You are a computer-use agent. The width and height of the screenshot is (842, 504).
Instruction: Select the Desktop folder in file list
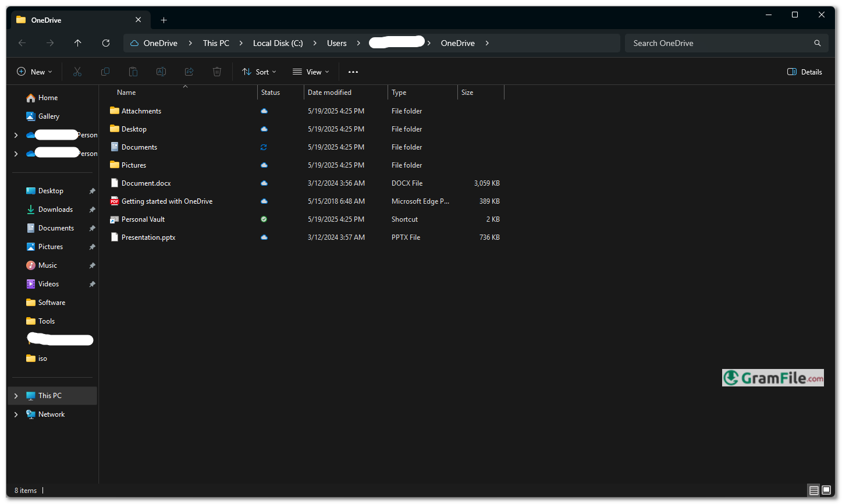(134, 129)
